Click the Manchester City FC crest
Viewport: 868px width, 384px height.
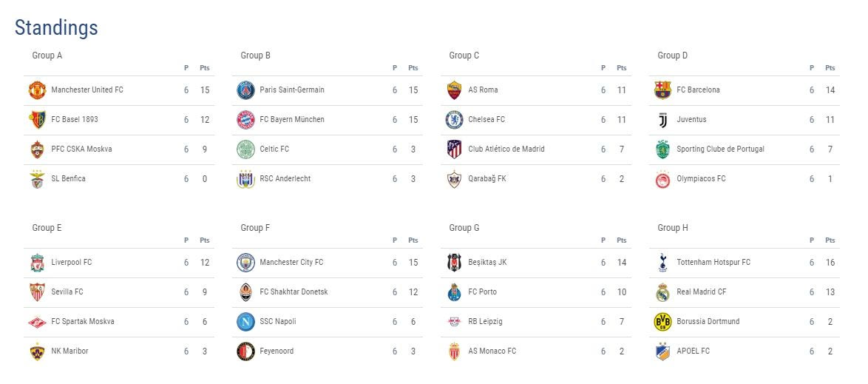245,263
